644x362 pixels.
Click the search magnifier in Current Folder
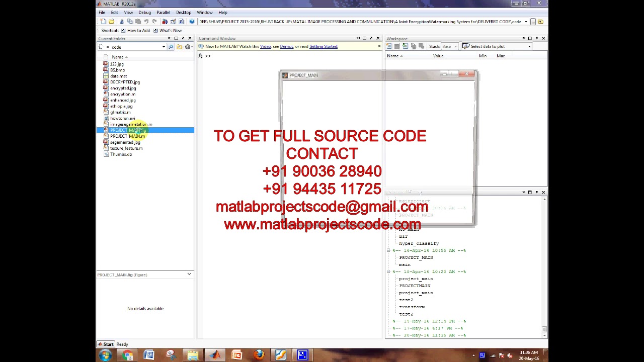(171, 47)
